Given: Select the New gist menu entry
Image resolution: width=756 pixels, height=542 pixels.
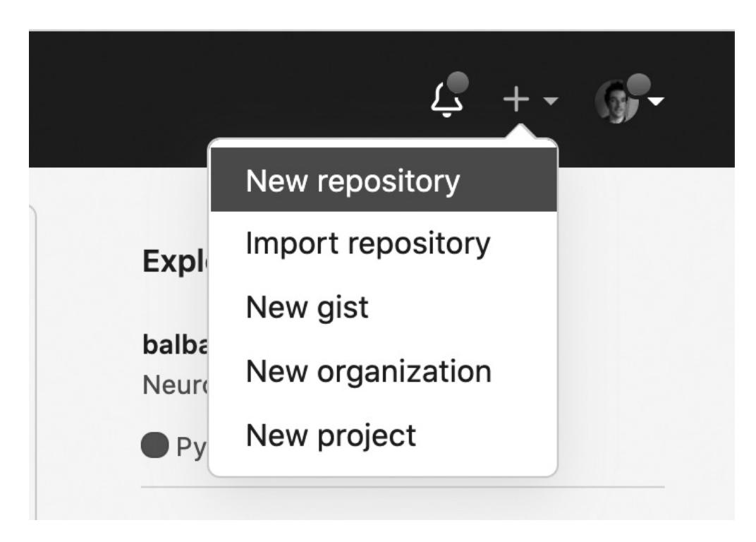Looking at the screenshot, I should pyautogui.click(x=307, y=308).
